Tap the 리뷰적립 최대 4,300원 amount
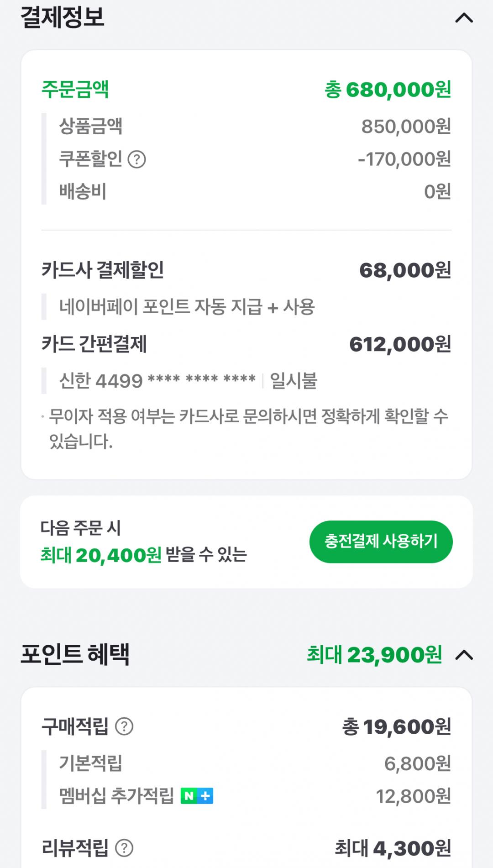This screenshot has height=868, width=493. pyautogui.click(x=393, y=848)
